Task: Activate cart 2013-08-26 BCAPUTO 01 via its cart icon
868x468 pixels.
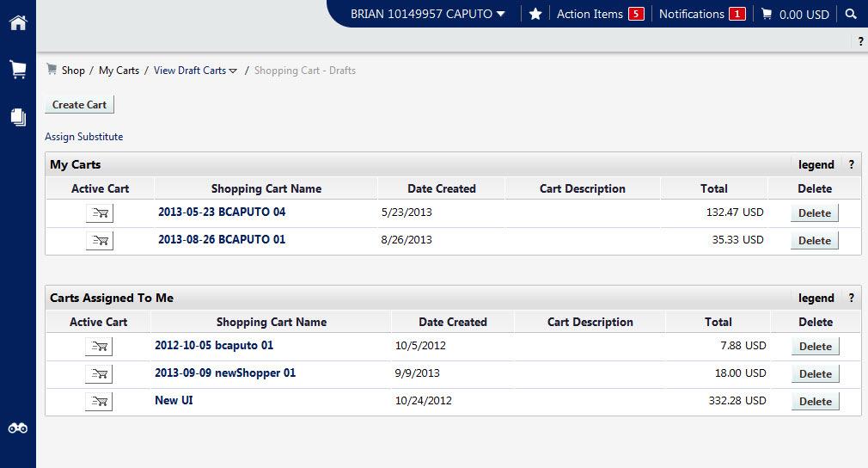Action: click(x=100, y=240)
